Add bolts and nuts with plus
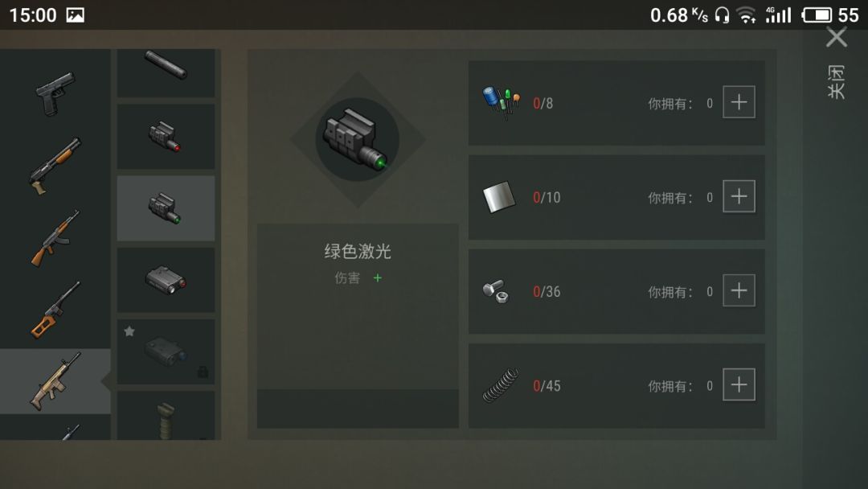 (x=739, y=290)
